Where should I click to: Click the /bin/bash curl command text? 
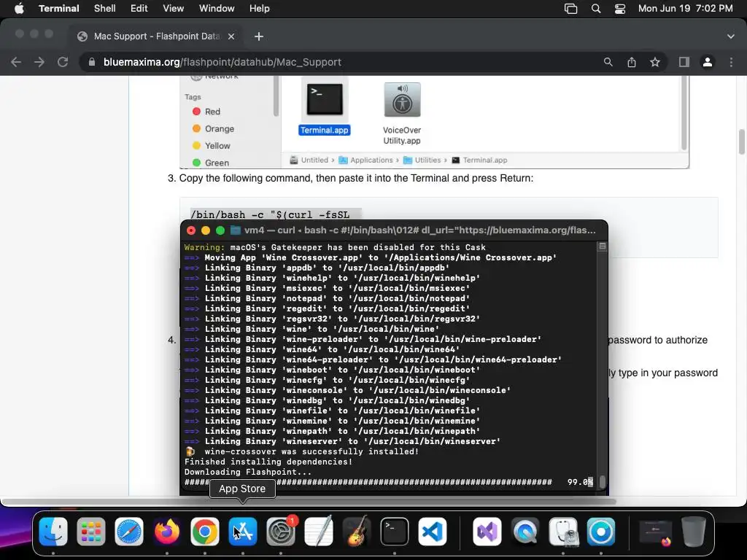click(x=270, y=215)
